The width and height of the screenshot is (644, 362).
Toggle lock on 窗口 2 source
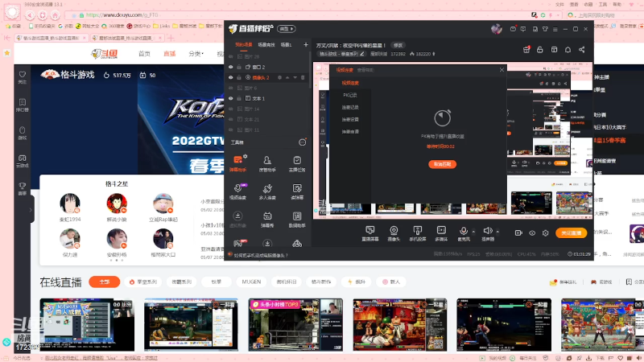[238, 67]
